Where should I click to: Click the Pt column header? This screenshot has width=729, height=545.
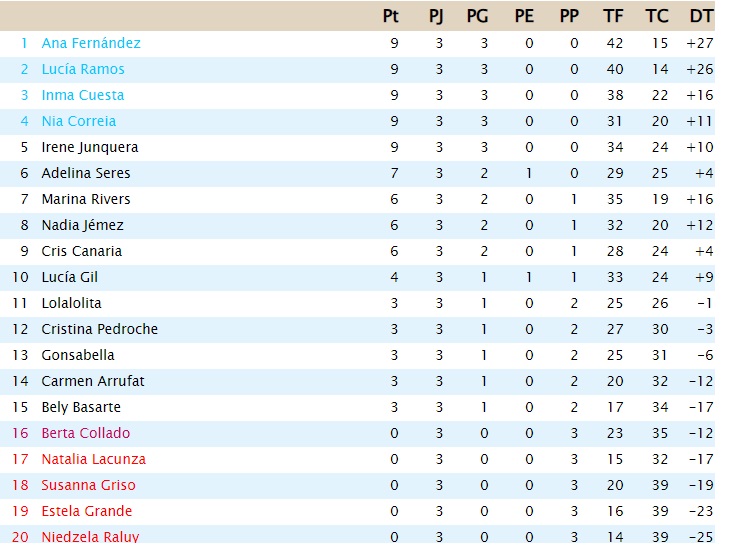pos(391,16)
